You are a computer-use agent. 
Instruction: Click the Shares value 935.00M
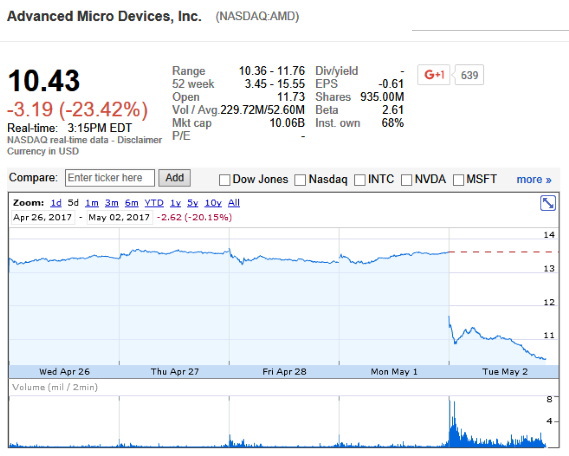pyautogui.click(x=382, y=97)
